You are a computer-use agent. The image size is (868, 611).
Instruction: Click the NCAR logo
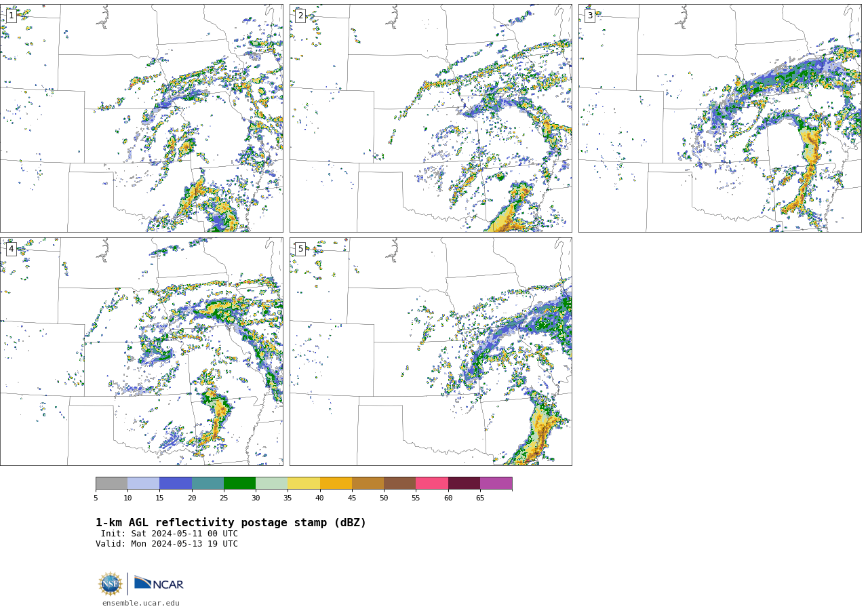point(159,583)
